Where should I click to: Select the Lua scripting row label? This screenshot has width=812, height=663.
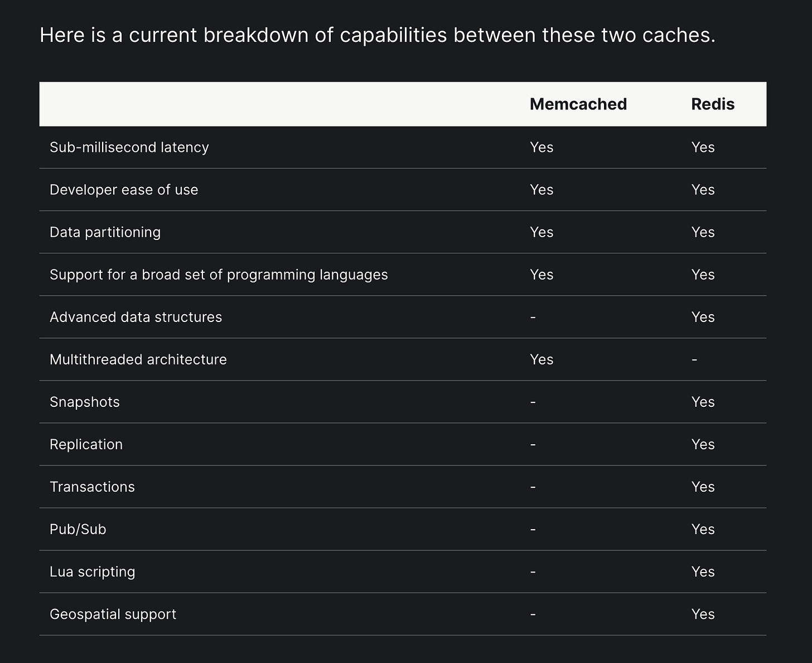point(92,571)
